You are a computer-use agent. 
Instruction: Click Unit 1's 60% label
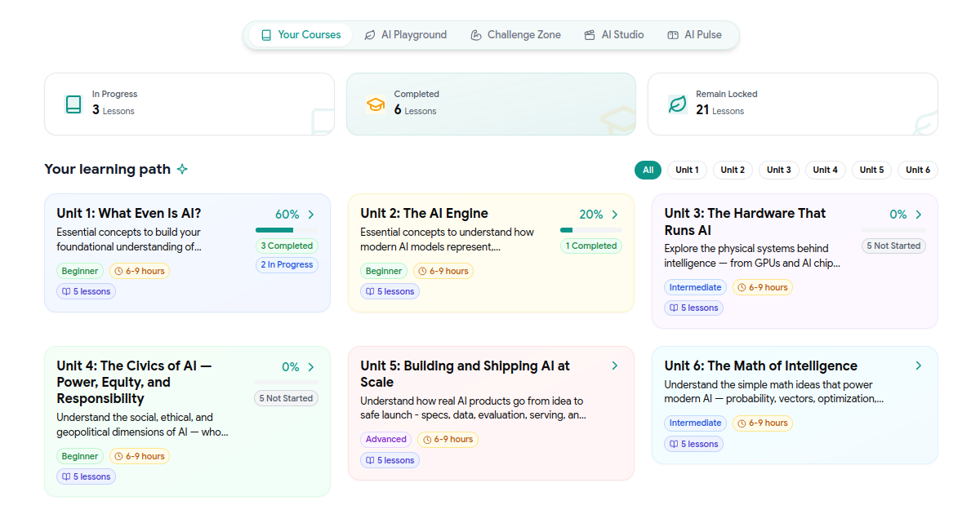point(287,215)
